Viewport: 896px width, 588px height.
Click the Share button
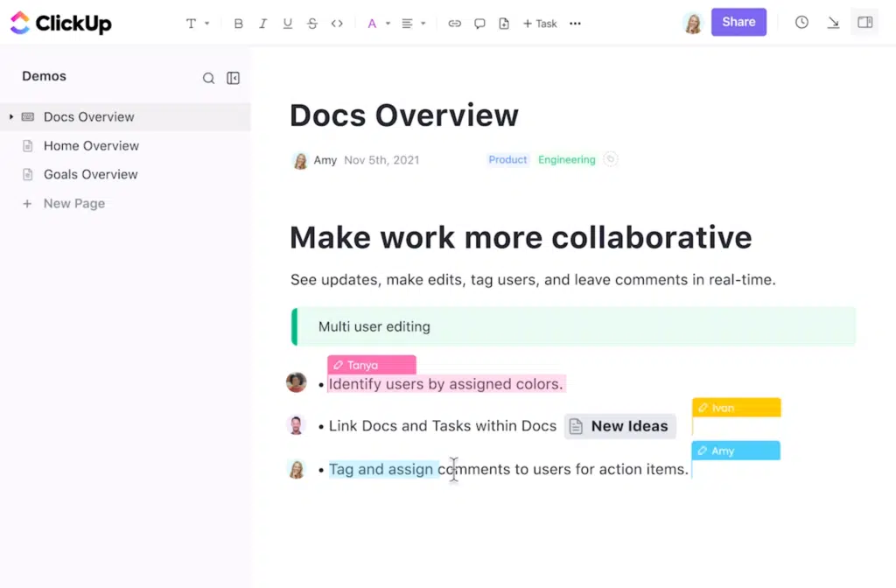click(x=738, y=22)
